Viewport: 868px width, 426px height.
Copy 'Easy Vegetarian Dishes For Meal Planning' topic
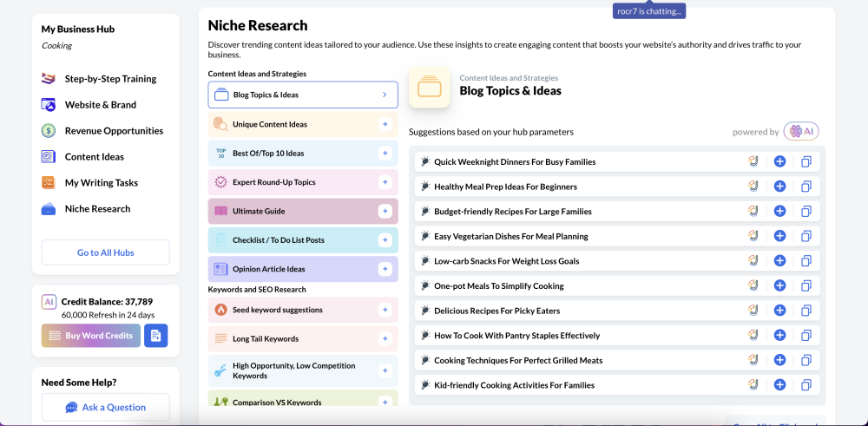(806, 236)
